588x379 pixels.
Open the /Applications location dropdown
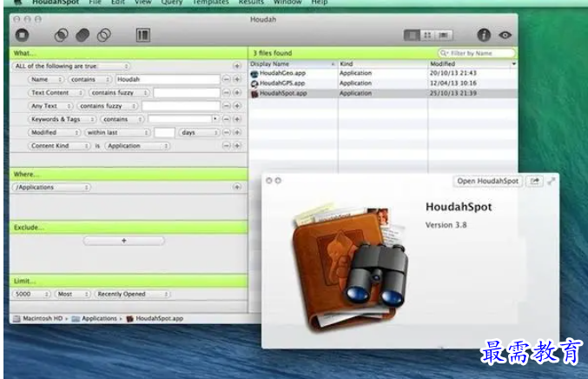52,187
